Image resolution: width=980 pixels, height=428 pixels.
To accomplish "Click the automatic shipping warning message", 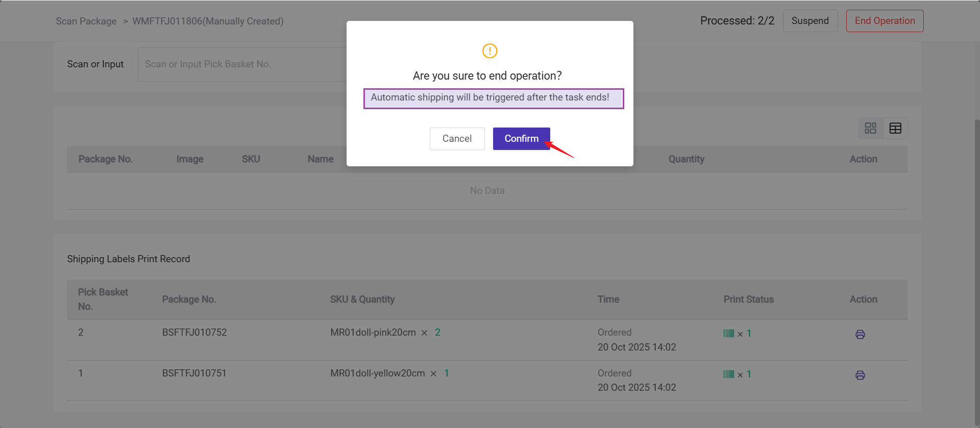I will 490,97.
